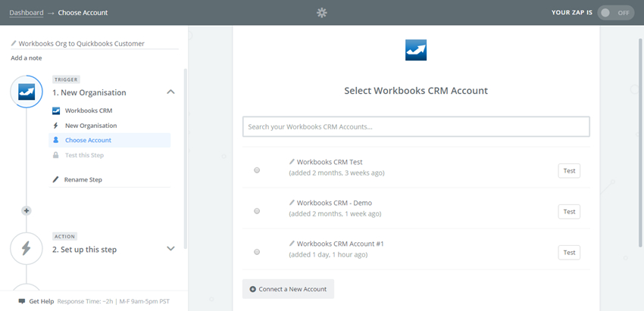Open the Workbooks CRM sidebar item
The height and width of the screenshot is (311, 644).
[89, 110]
